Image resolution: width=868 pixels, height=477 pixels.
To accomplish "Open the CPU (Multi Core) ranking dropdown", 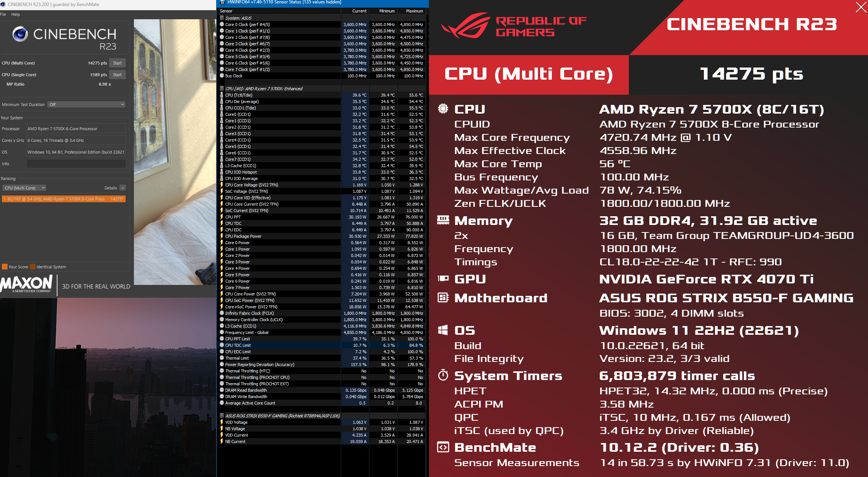I will coord(25,188).
